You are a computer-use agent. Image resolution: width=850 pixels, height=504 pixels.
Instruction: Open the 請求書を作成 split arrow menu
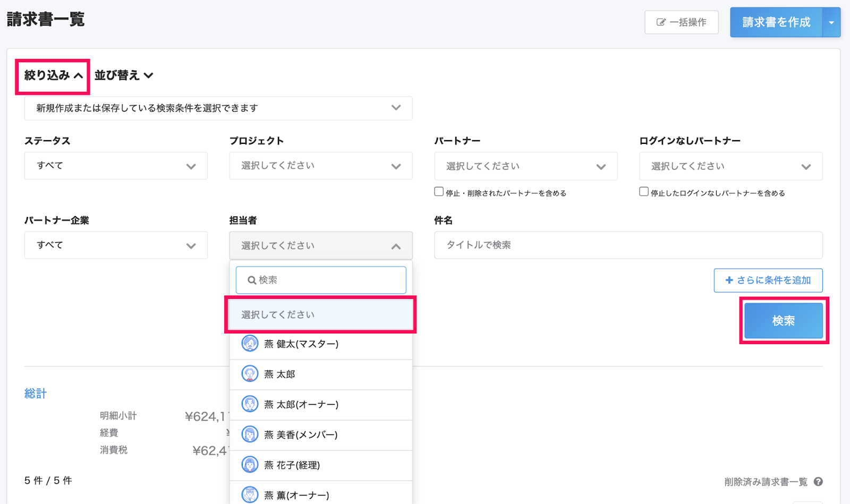(x=831, y=22)
